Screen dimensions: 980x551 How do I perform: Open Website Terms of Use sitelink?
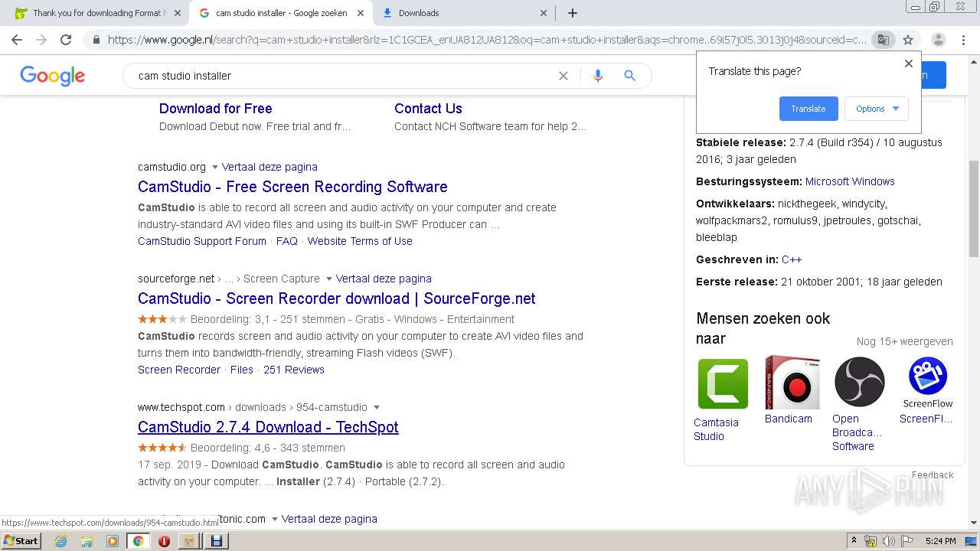(360, 241)
